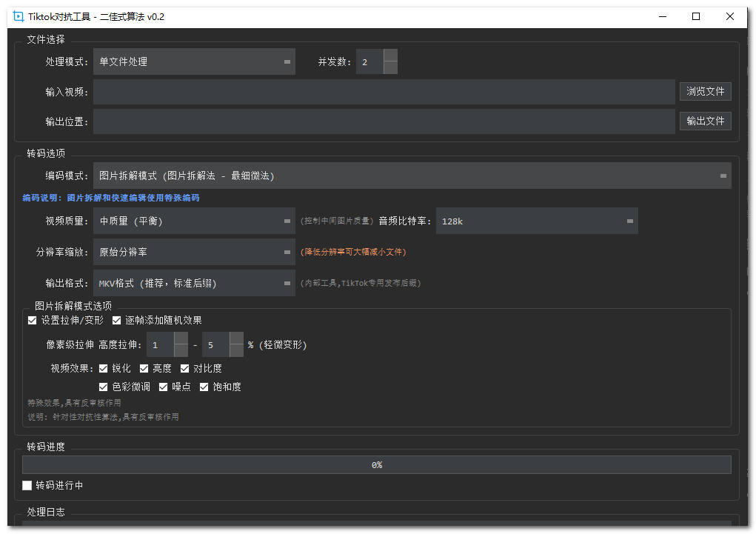
Task: Open the 输出格式 dropdown
Action: click(194, 283)
